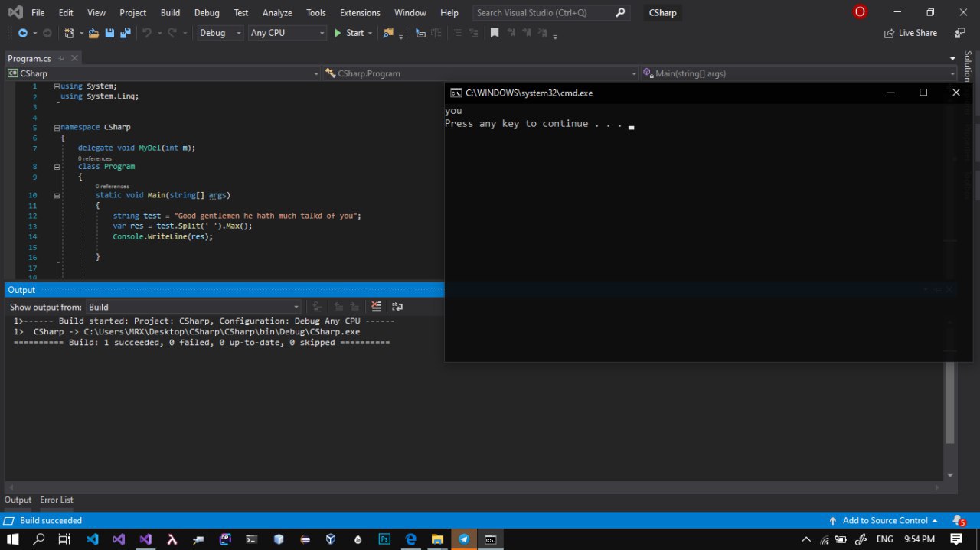980x550 pixels.
Task: Collapse the class Program code block
Action: (x=57, y=166)
